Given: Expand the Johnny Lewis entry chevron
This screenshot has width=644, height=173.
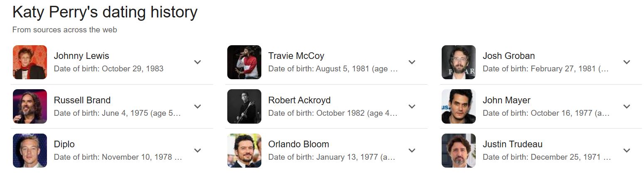Looking at the screenshot, I should pyautogui.click(x=197, y=62).
